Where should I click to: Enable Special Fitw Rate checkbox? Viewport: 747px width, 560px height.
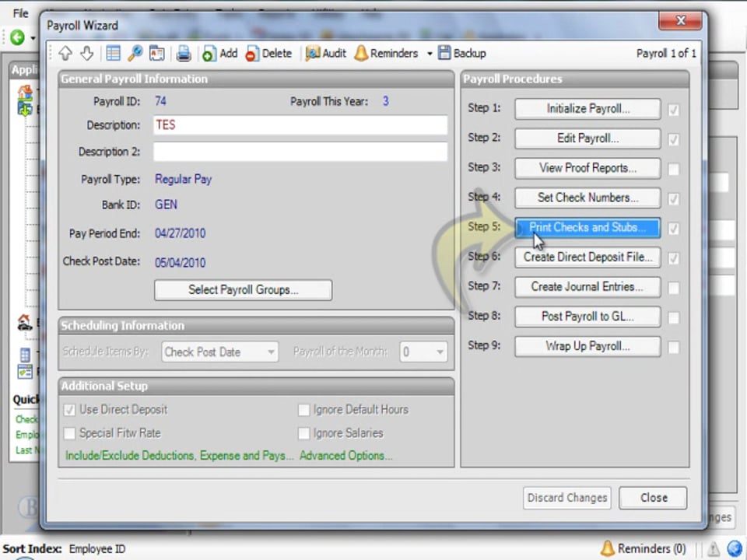[69, 433]
